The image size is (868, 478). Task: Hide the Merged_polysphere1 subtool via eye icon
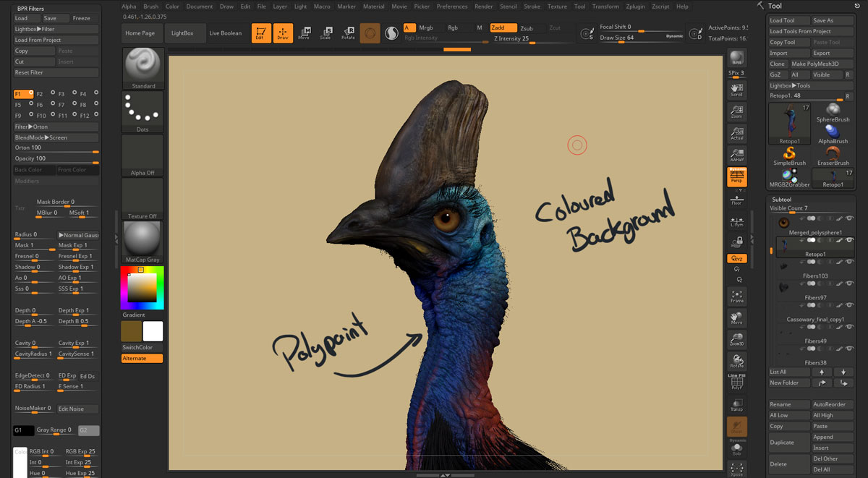point(849,218)
